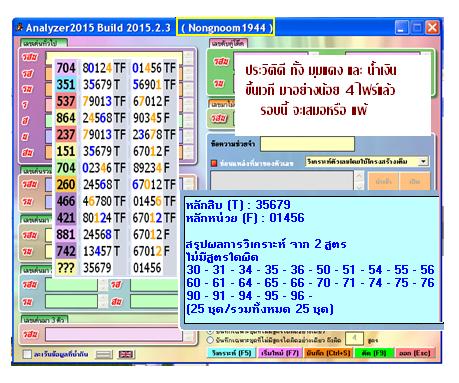Click the yellow memo text field
The image size is (459, 383).
(x=307, y=144)
